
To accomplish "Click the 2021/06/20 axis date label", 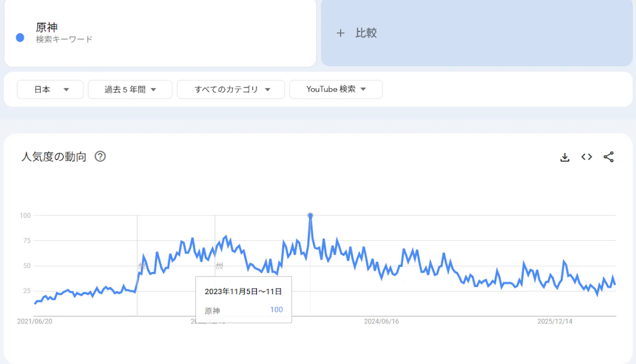I will click(x=34, y=321).
